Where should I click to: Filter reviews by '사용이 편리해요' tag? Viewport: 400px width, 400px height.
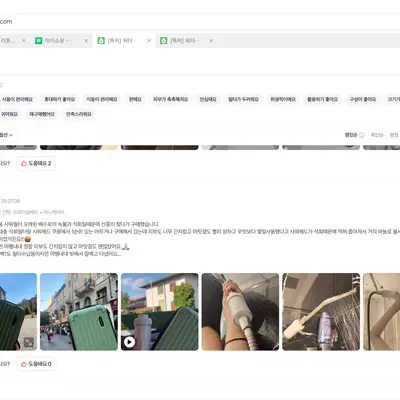[x=17, y=99]
